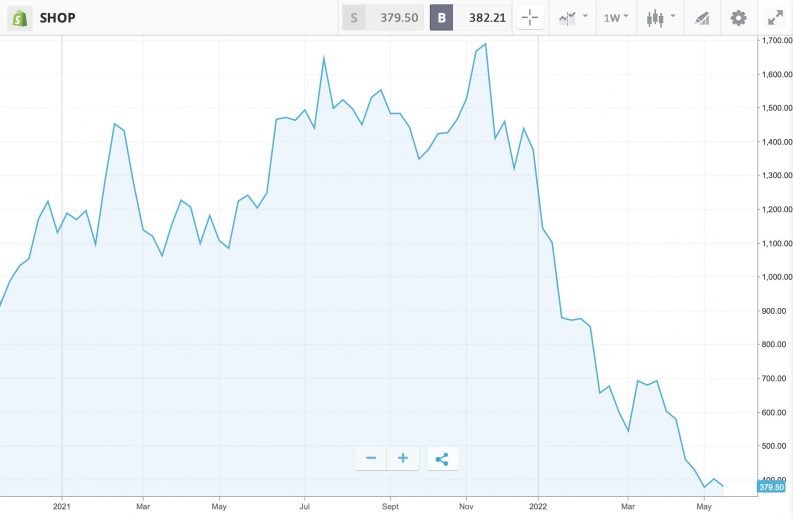Toggle the crosshair cursor tool
The image size is (793, 518).
tap(530, 18)
